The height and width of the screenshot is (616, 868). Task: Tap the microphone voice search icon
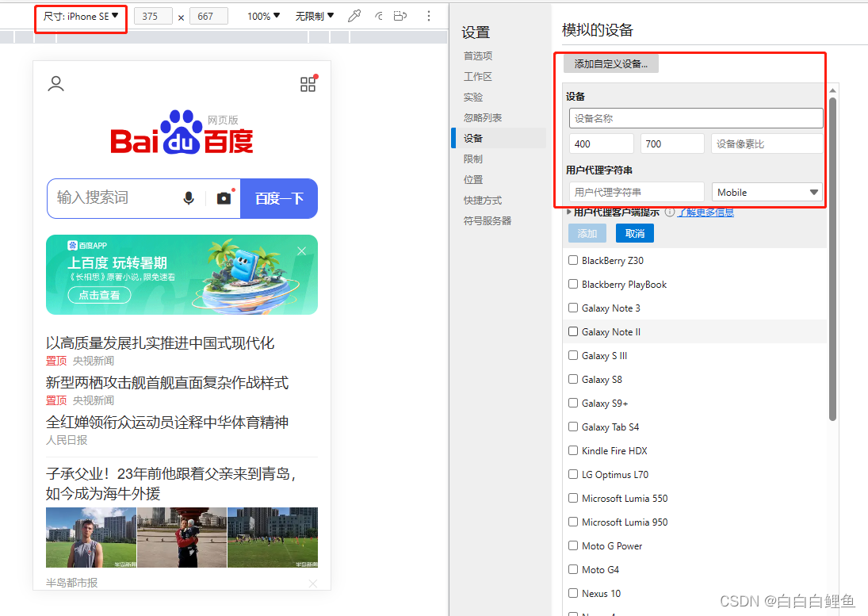point(189,198)
